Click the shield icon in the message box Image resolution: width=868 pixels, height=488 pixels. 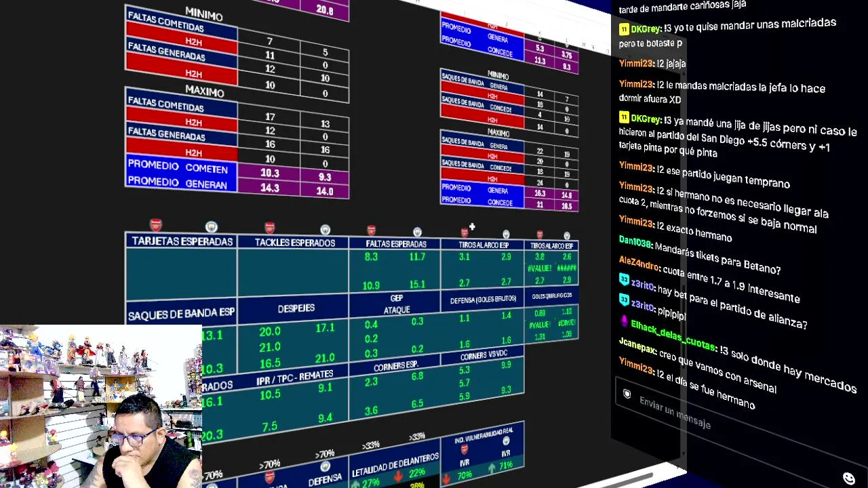[627, 394]
